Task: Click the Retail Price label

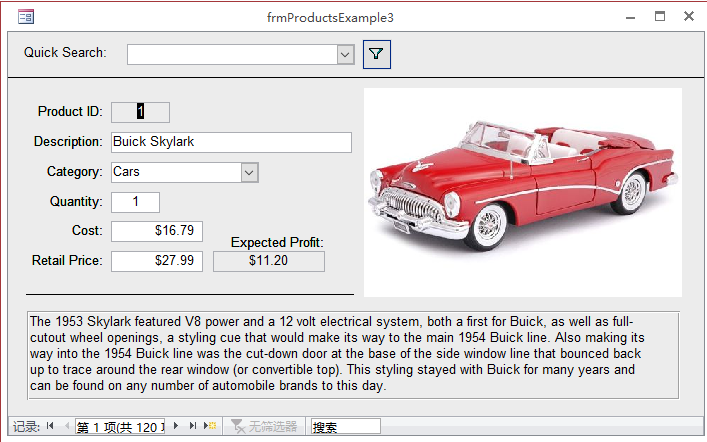Action: tap(67, 261)
